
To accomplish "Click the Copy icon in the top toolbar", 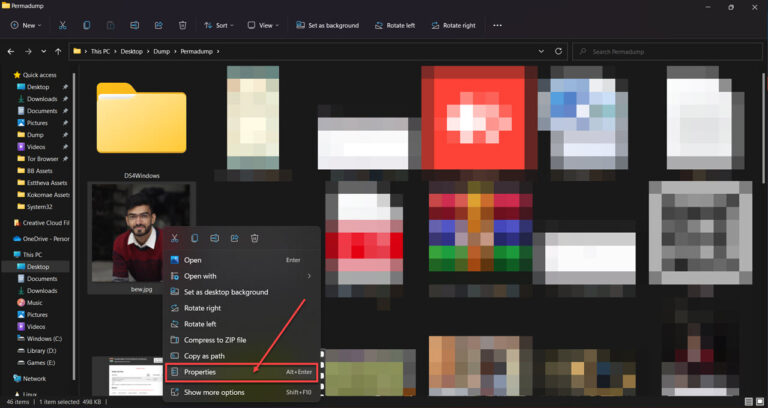I will pos(87,25).
